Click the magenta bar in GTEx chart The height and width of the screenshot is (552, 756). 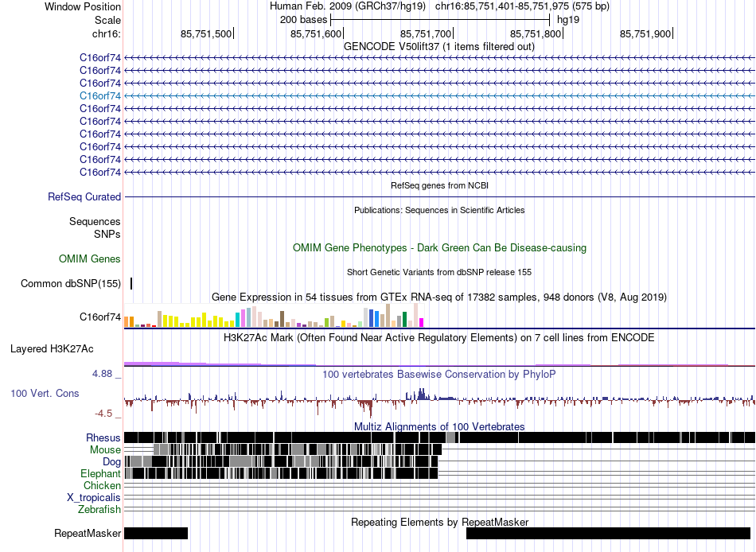[422, 322]
